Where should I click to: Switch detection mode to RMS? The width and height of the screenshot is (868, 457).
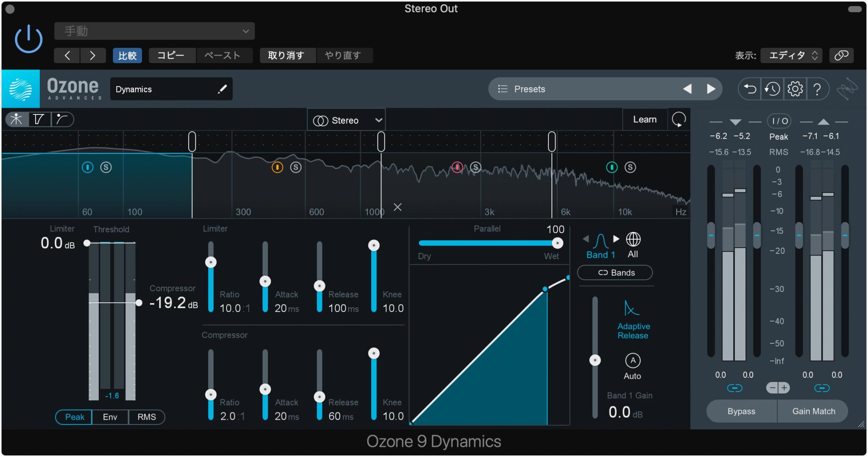tap(146, 417)
